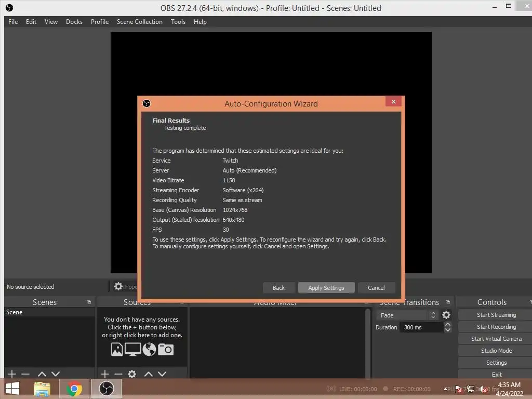Image resolution: width=532 pixels, height=399 pixels.
Task: Open the File menu
Action: pos(13,22)
